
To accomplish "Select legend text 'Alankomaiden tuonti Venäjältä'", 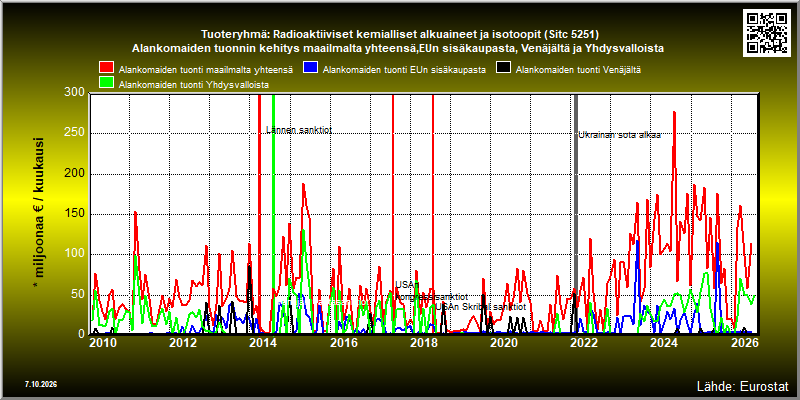I will (x=579, y=70).
